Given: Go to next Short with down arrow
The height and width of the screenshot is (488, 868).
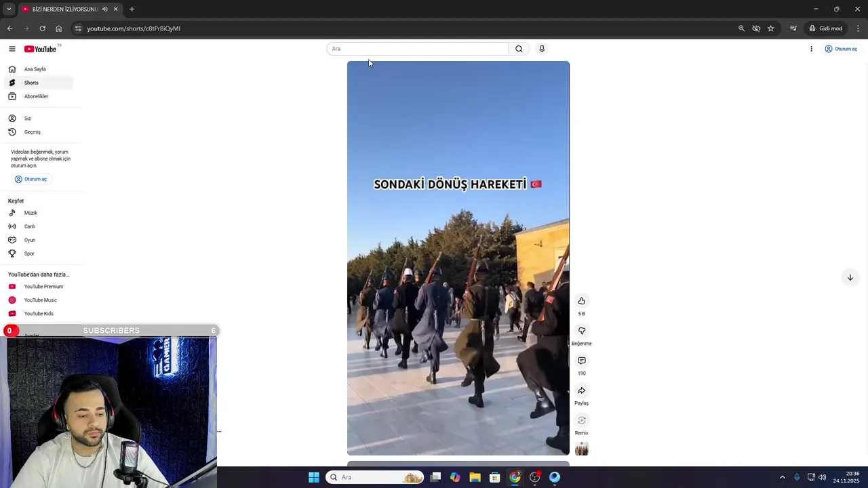Looking at the screenshot, I should coord(850,277).
